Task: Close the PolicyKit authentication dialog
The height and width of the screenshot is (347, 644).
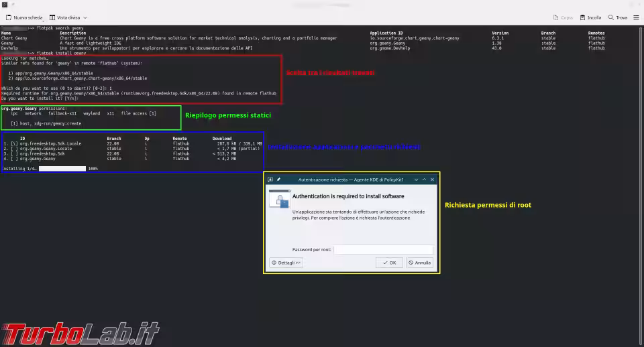Action: (432, 180)
